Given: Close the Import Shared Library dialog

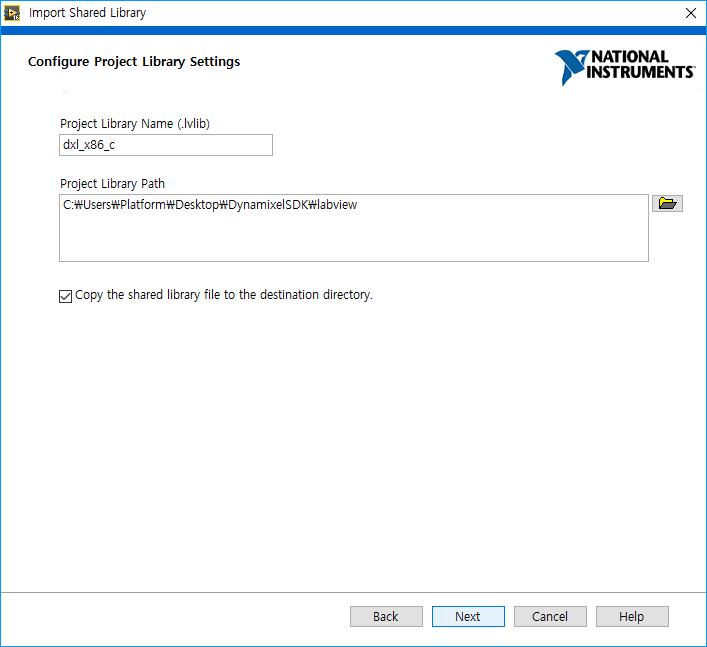Looking at the screenshot, I should click(x=690, y=13).
